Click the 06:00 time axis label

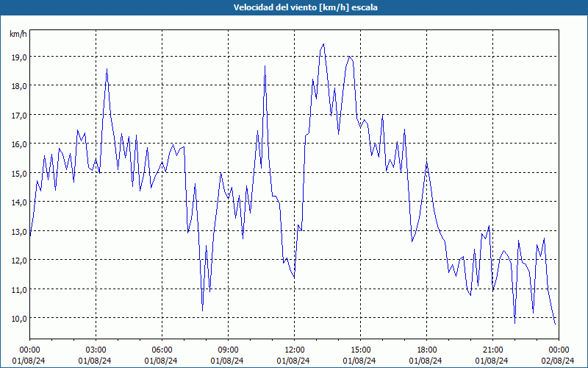(162, 350)
